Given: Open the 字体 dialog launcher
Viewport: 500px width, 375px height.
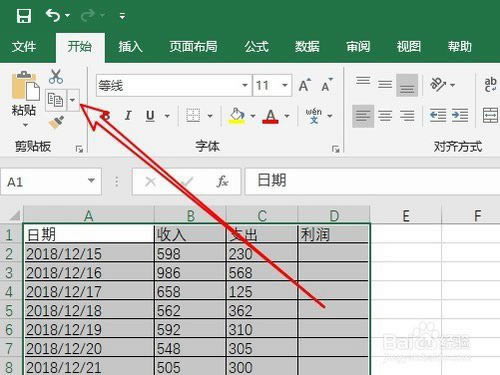Looking at the screenshot, I should pos(336,149).
